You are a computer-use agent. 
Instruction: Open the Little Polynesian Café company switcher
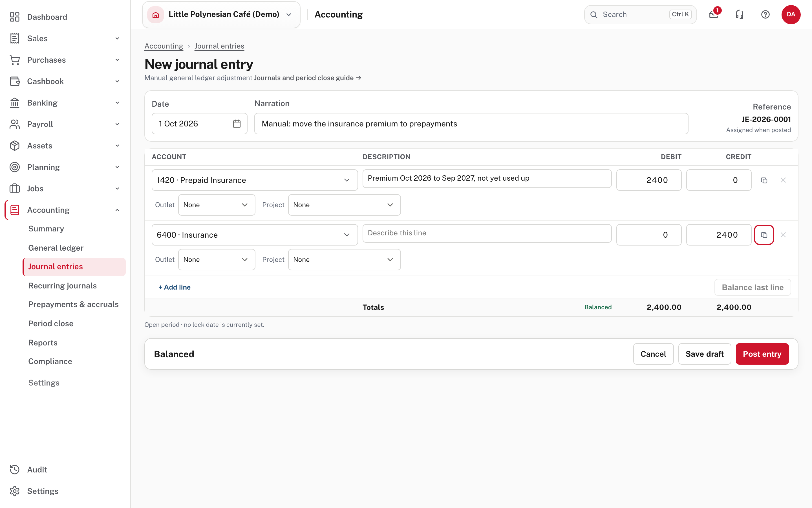[x=221, y=14]
